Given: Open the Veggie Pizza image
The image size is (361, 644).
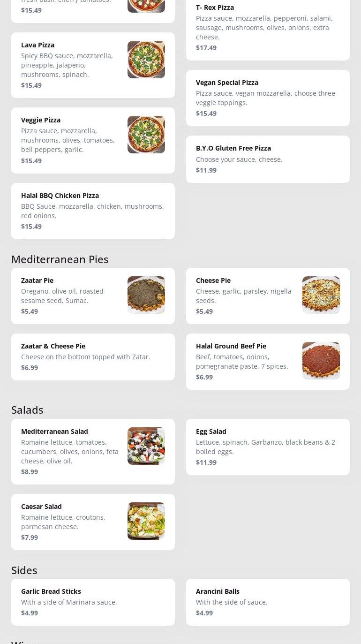Looking at the screenshot, I should [x=146, y=135].
